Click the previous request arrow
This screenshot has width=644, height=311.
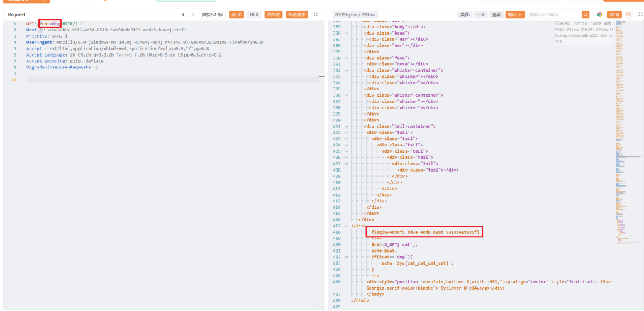(184, 14)
